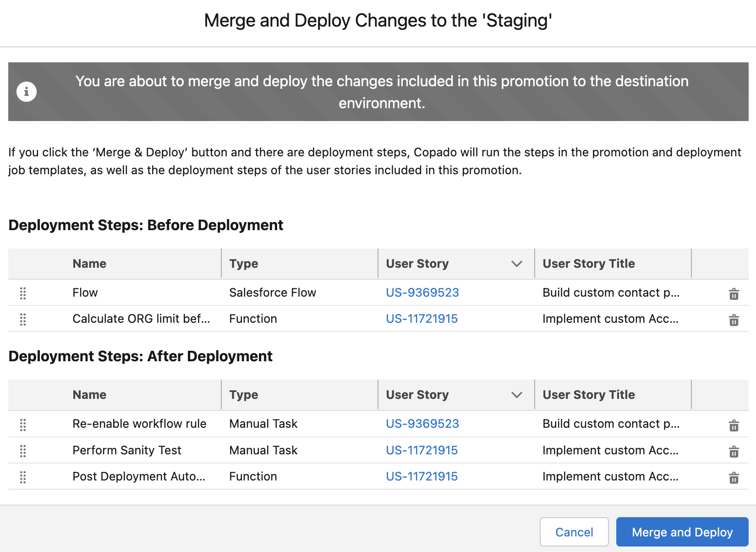756x552 pixels.
Task: Open US-9369523 link in Flow row
Action: pos(422,293)
